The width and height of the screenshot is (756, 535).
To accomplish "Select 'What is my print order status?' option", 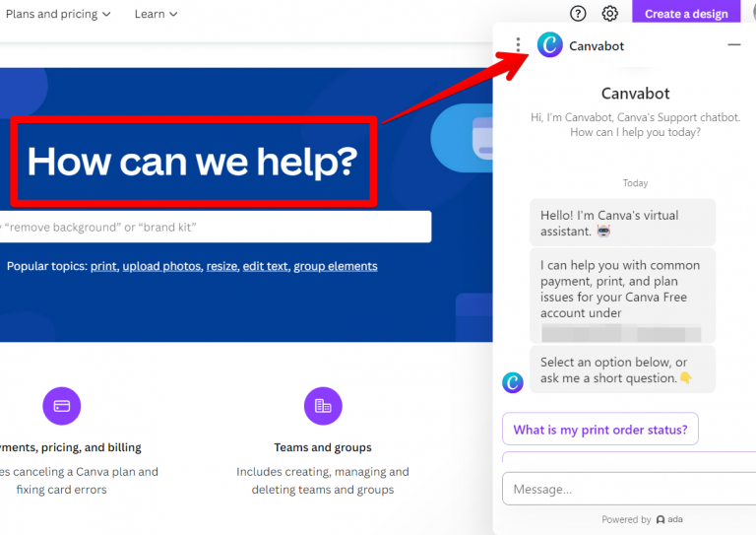I will (600, 429).
